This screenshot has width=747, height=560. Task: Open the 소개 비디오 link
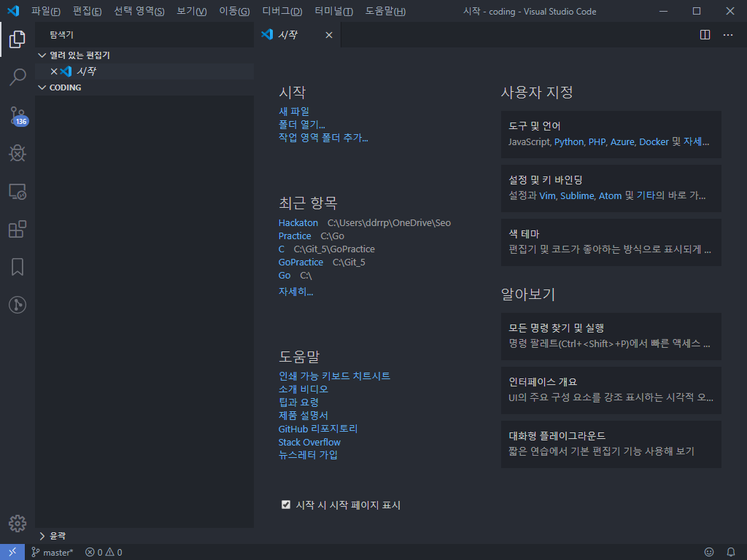click(303, 389)
